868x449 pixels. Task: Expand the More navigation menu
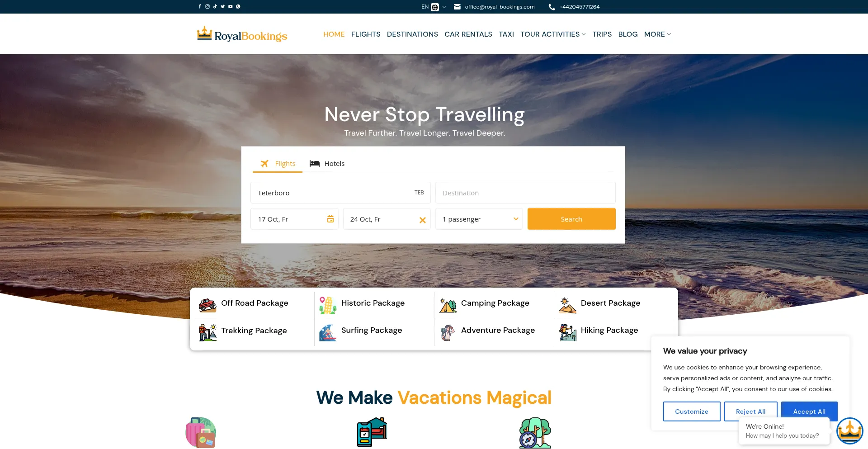coord(657,34)
